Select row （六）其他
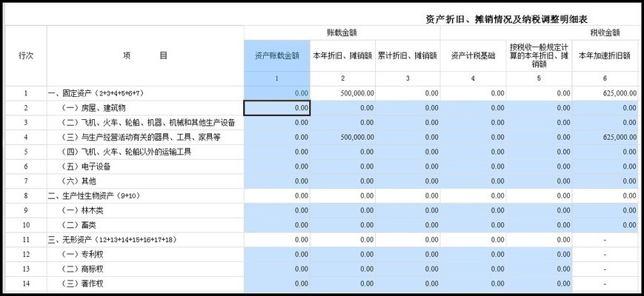This screenshot has width=644, height=296. tap(322, 181)
